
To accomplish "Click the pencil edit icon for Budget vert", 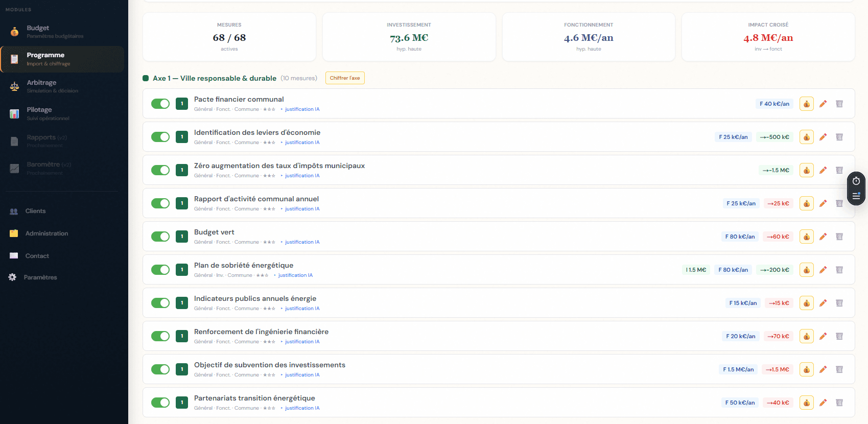I will pyautogui.click(x=823, y=237).
